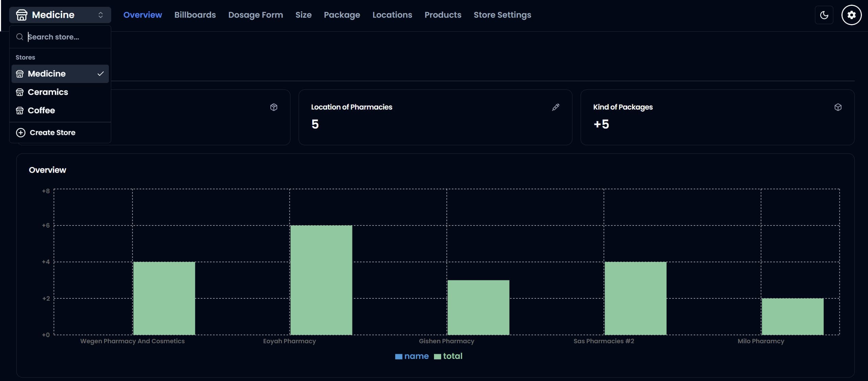Image resolution: width=868 pixels, height=381 pixels.
Task: Switch to the Ceramics store
Action: (x=48, y=92)
